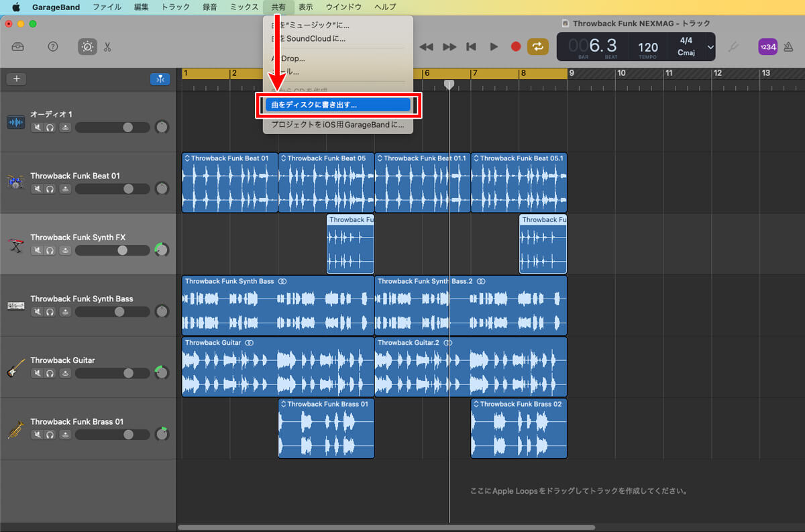The image size is (805, 532).
Task: Open the Library panel icon
Action: tap(18, 47)
